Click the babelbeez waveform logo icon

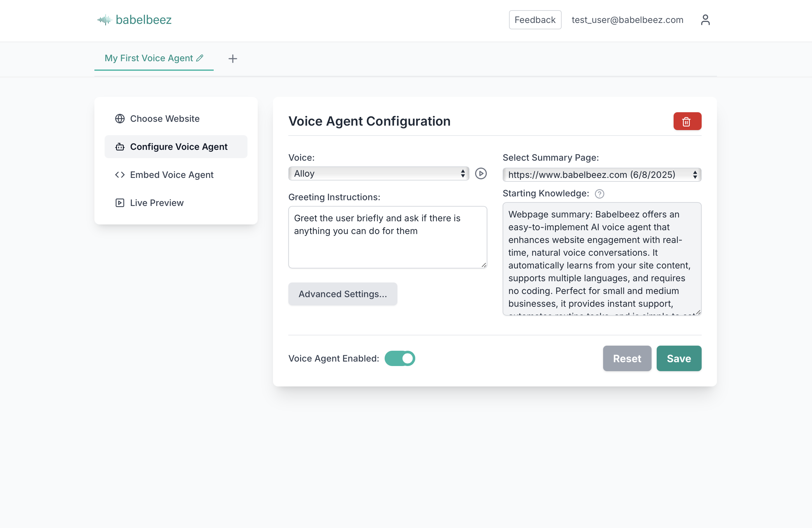coord(105,20)
